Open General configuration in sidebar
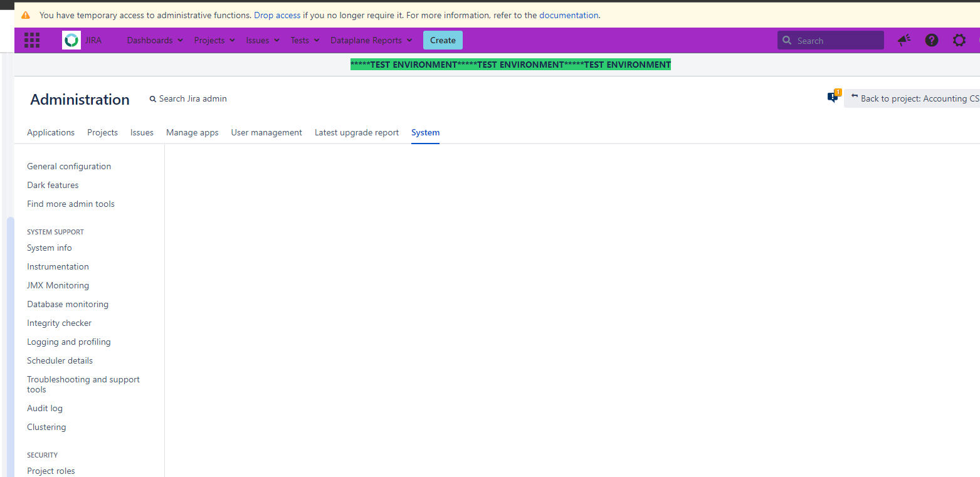The width and height of the screenshot is (980, 477). pos(69,166)
